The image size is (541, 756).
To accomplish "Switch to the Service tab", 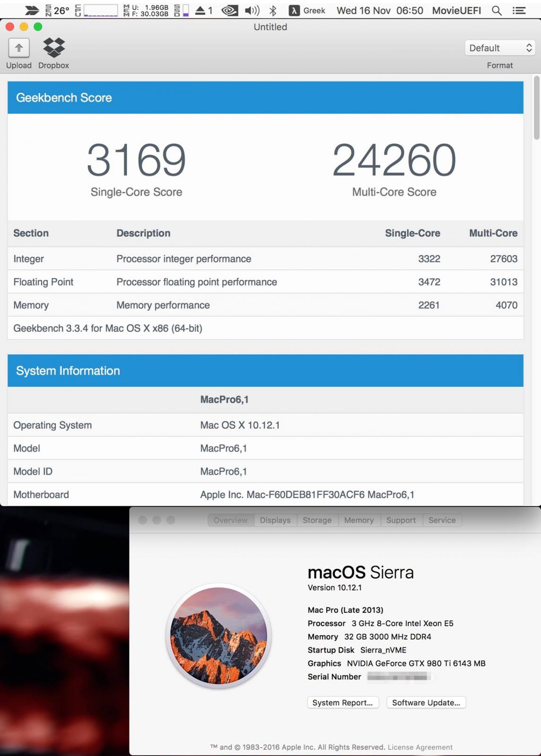I will (442, 520).
